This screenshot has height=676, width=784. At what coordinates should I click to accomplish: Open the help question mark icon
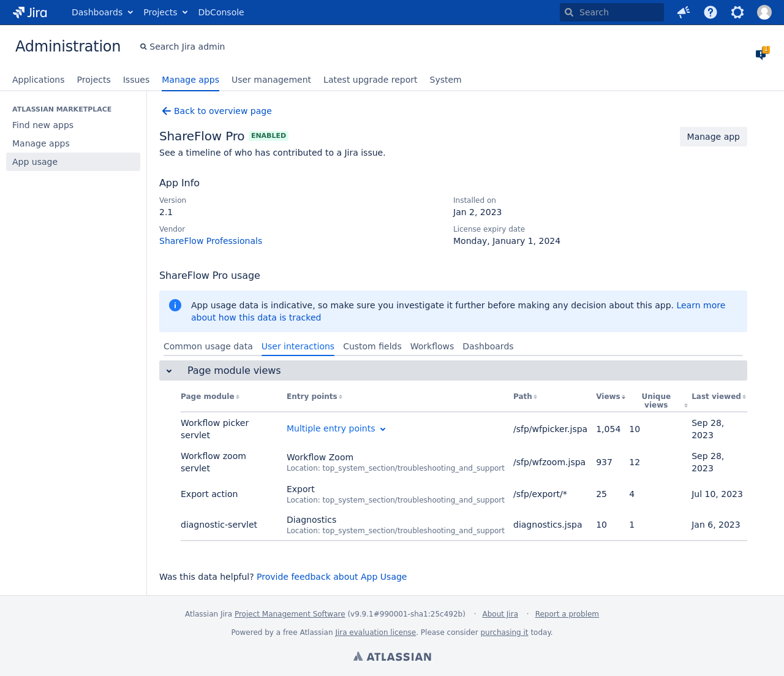tap(710, 12)
